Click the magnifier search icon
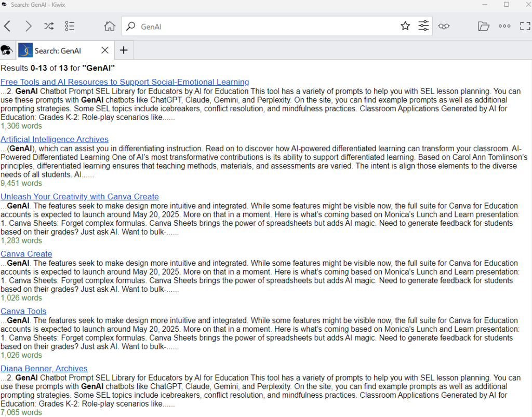 130,26
